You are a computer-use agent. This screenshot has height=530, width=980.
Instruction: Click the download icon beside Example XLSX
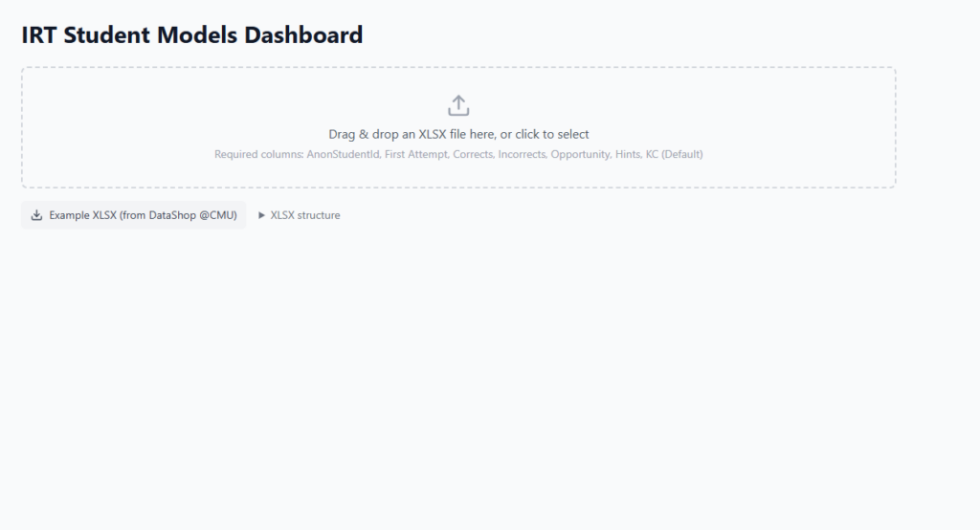(36, 215)
